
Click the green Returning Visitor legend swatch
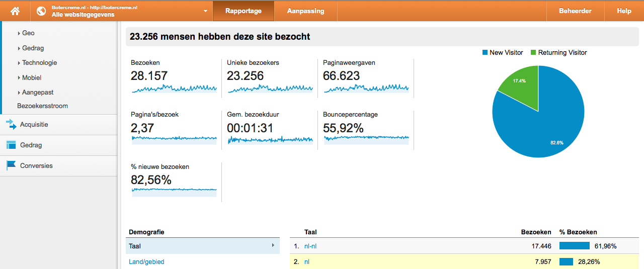pos(533,53)
